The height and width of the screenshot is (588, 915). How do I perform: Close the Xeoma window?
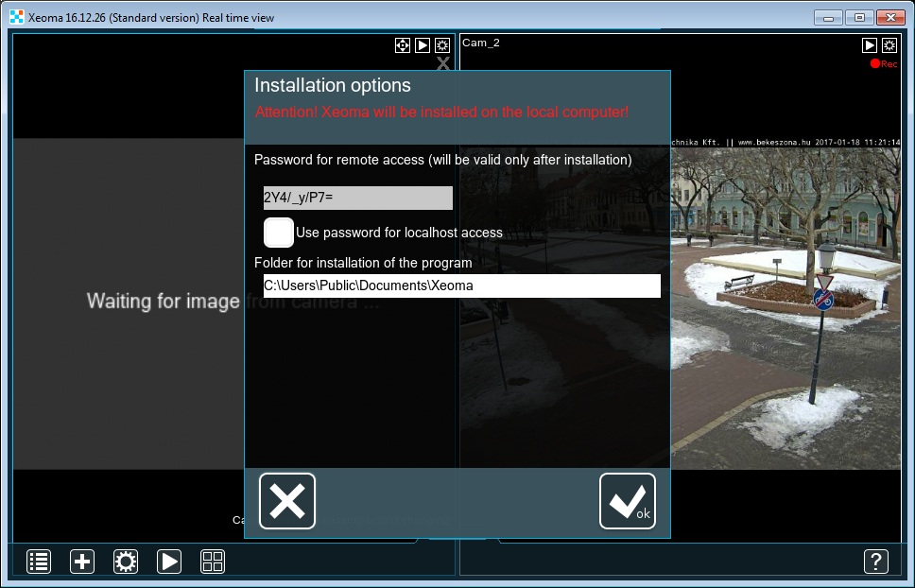click(x=890, y=18)
